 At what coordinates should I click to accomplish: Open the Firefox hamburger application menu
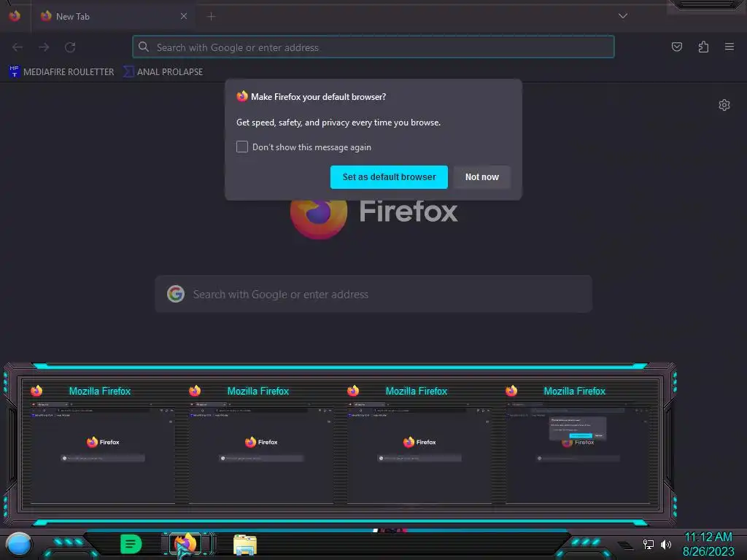(x=729, y=47)
